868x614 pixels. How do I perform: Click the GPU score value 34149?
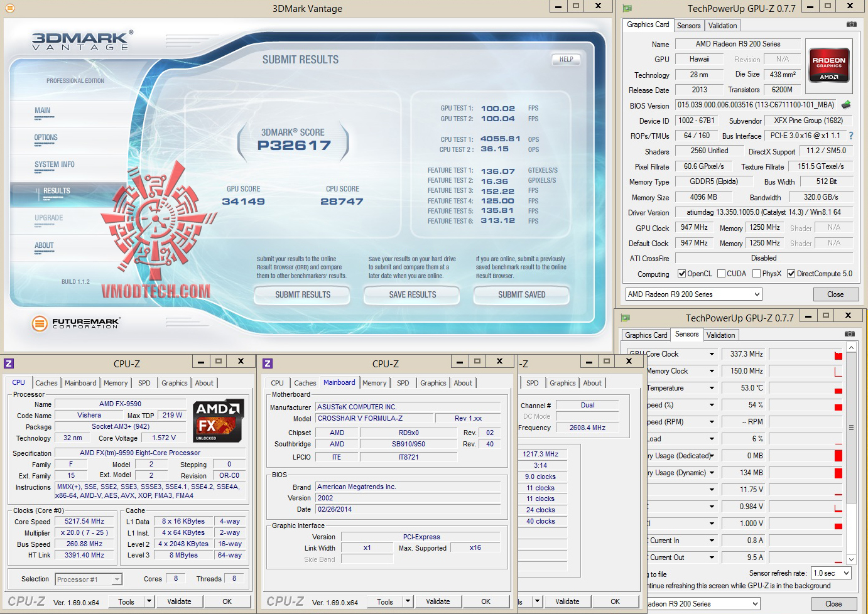pos(244,202)
